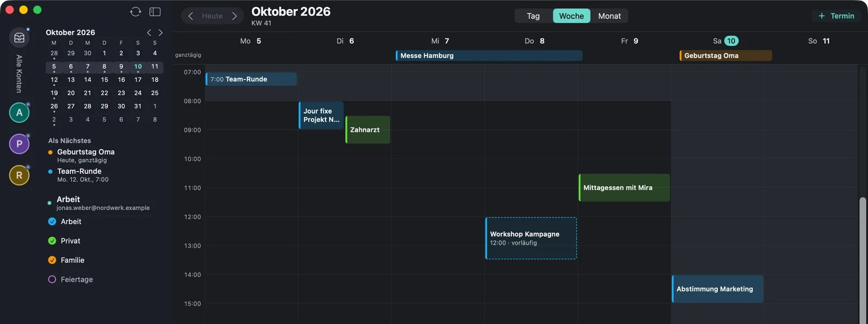Open the Geburtstag Oma all-day event
The height and width of the screenshot is (324, 868).
725,55
